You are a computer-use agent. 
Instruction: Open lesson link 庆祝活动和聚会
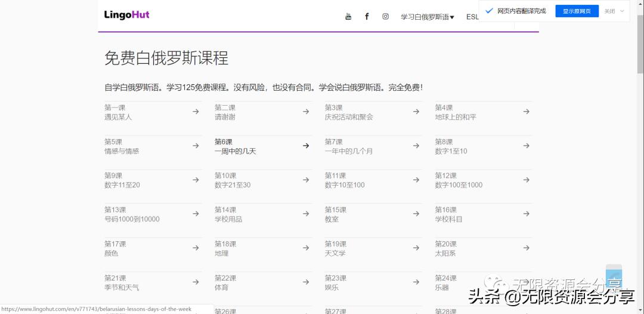[349, 117]
